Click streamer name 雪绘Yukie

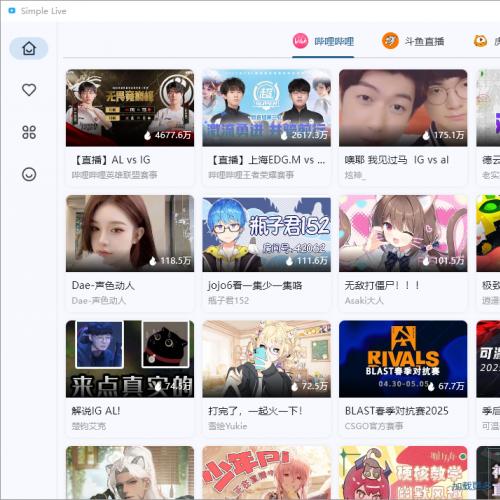(228, 426)
